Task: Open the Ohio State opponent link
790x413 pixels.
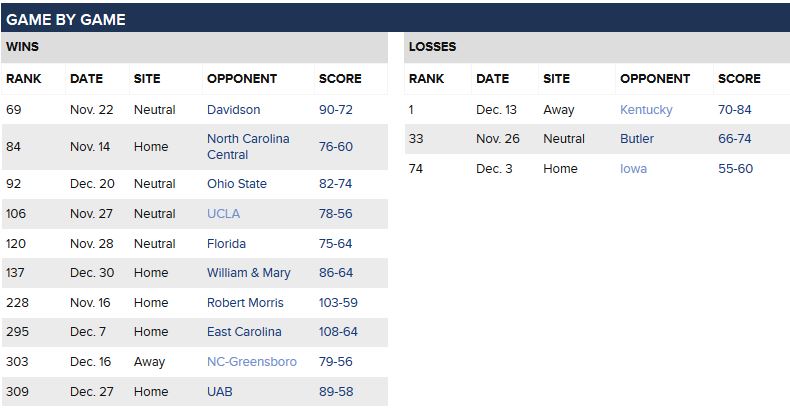Action: coord(237,184)
